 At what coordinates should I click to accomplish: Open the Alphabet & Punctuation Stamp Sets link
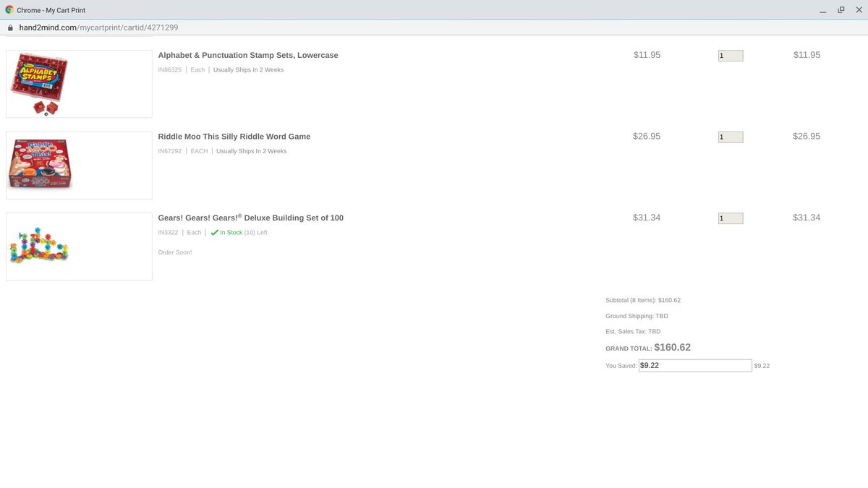pos(248,55)
